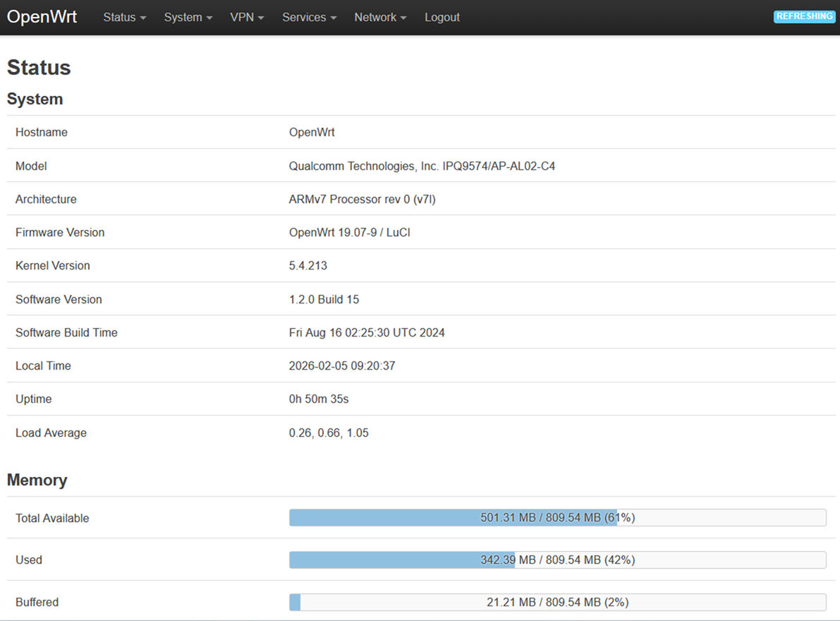Click the ARMv7 Processor rev 0 value
This screenshot has height=621, width=840.
(362, 199)
